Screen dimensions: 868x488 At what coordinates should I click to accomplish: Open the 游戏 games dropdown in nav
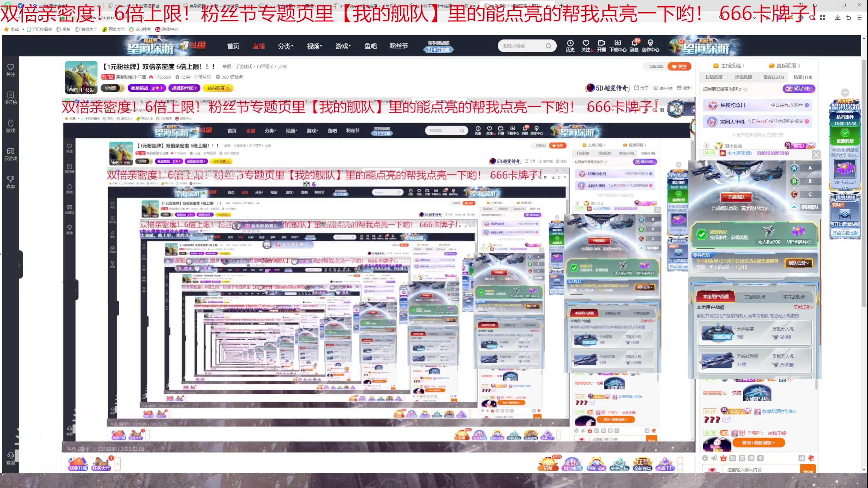click(343, 46)
